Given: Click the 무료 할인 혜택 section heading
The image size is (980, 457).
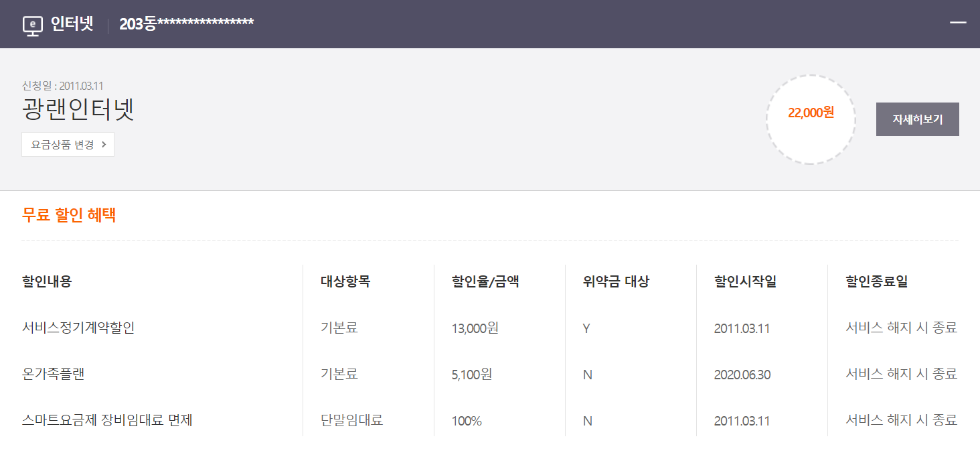Looking at the screenshot, I should pyautogui.click(x=69, y=215).
